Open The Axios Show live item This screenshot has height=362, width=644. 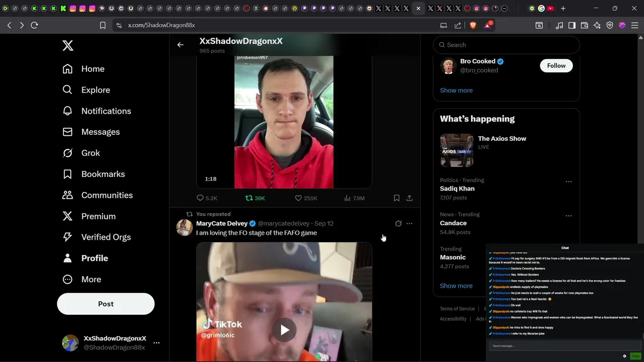tap(507, 150)
